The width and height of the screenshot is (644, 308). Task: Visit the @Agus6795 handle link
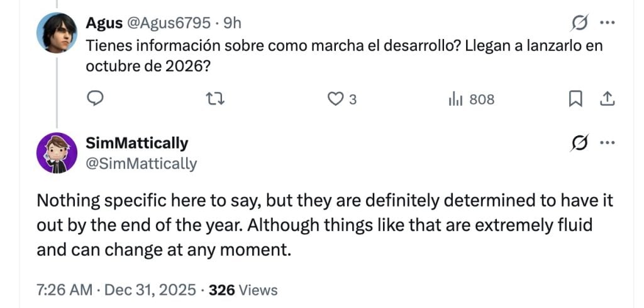pos(170,23)
